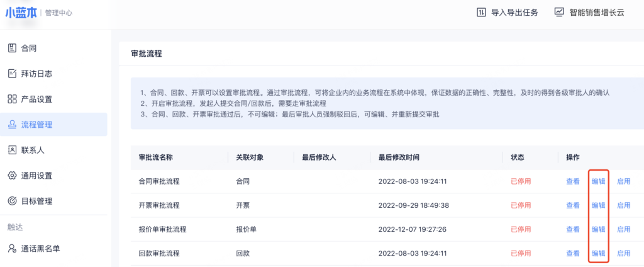Edit the 报价单审批流程 with 编辑
644x267 pixels.
[x=598, y=229]
